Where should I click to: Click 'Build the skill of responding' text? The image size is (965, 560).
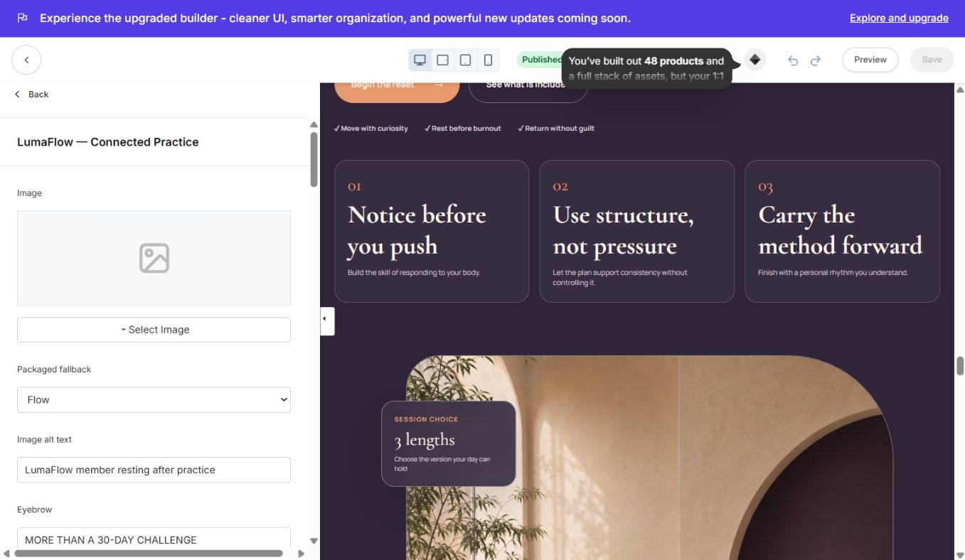[x=414, y=272]
